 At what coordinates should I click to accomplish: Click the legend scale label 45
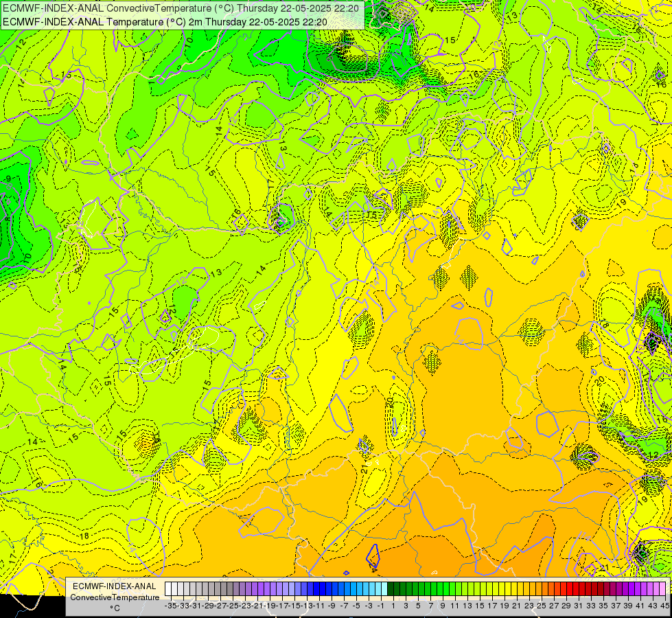[x=664, y=606]
